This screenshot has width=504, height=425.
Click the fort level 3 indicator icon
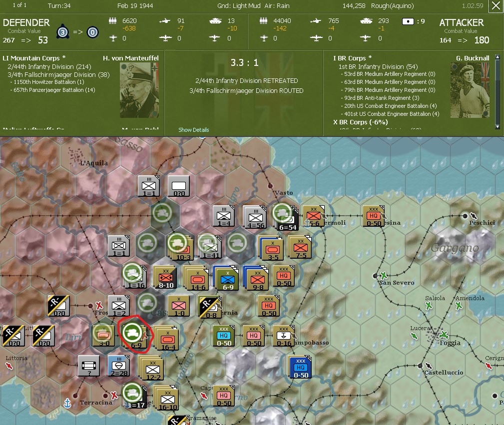tap(62, 32)
